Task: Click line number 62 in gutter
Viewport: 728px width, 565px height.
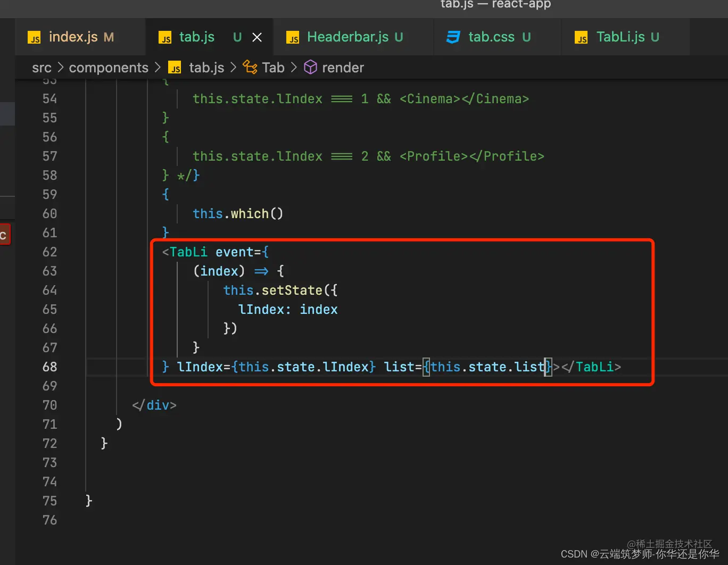Action: pos(49,252)
